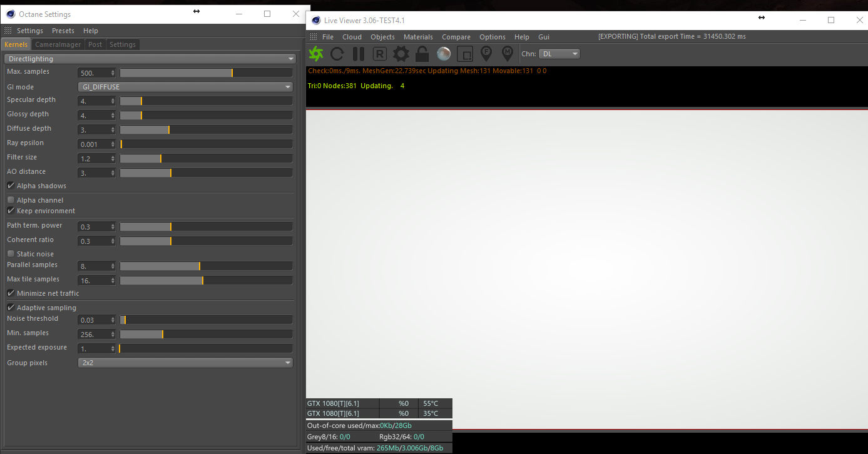This screenshot has height=454, width=868.
Task: Open the Settings menu in Octane Settings
Action: coord(30,31)
